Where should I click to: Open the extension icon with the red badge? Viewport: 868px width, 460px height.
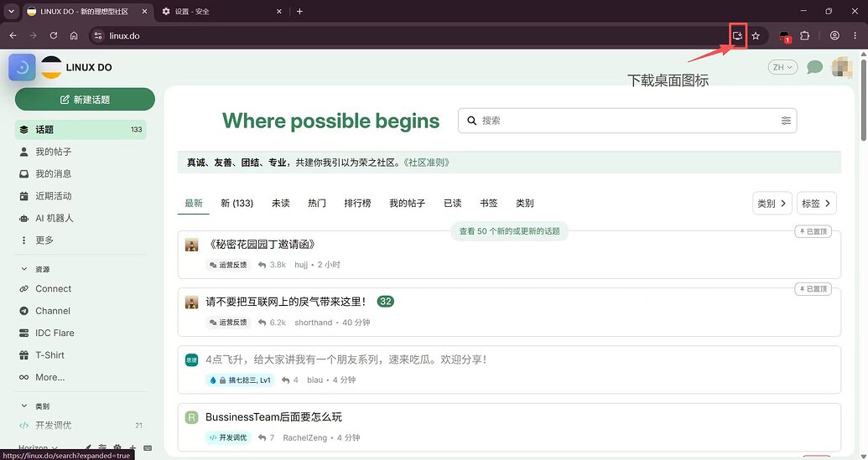tap(784, 37)
